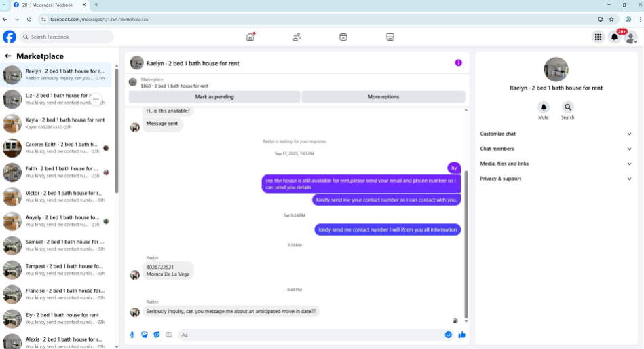Click More options button

point(383,97)
